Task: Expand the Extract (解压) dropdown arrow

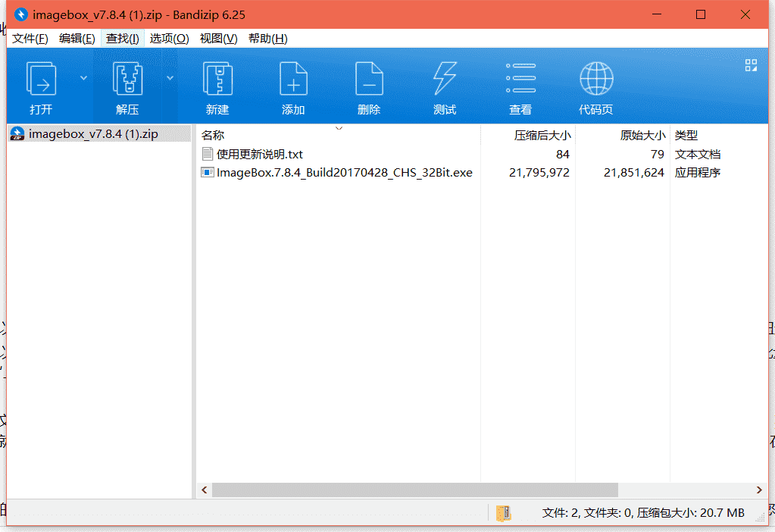Action: click(x=170, y=78)
